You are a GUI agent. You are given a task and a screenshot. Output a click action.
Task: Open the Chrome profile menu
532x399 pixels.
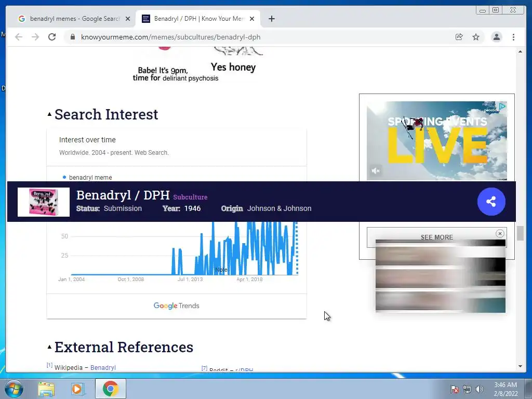(x=496, y=37)
